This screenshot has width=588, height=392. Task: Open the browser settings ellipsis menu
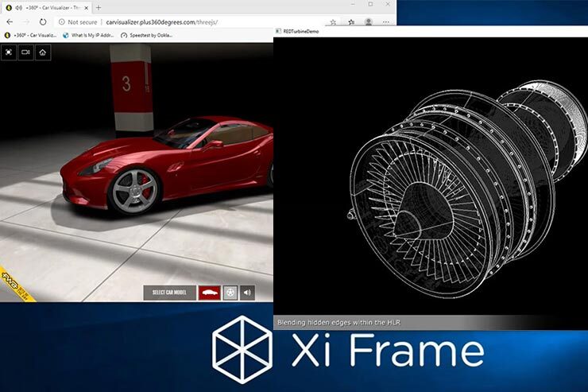(385, 22)
